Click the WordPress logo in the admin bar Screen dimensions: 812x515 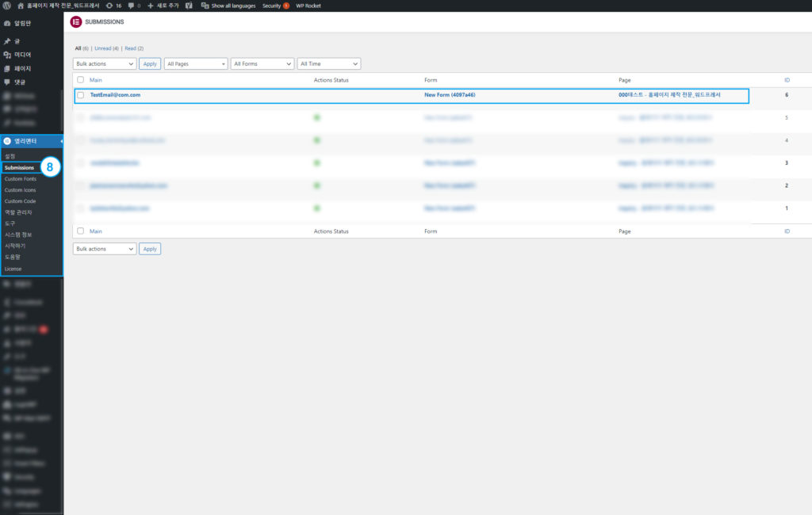[7, 6]
